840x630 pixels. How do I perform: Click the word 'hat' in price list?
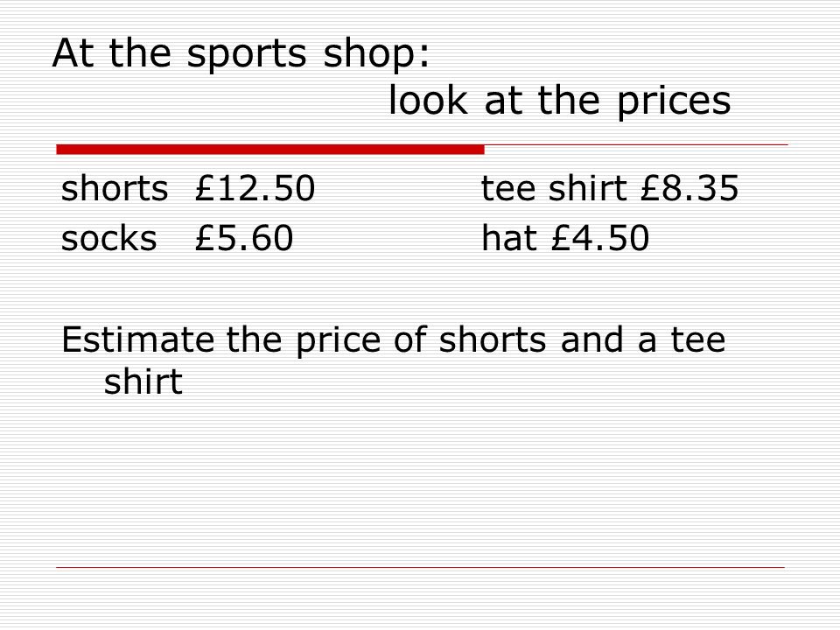[509, 238]
